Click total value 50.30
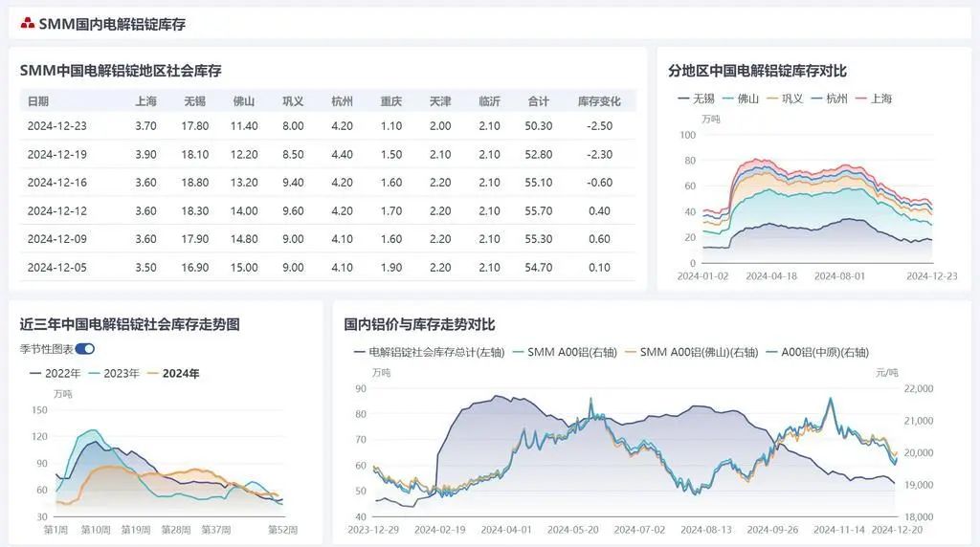Viewport: 980px width, 547px height. 538,126
